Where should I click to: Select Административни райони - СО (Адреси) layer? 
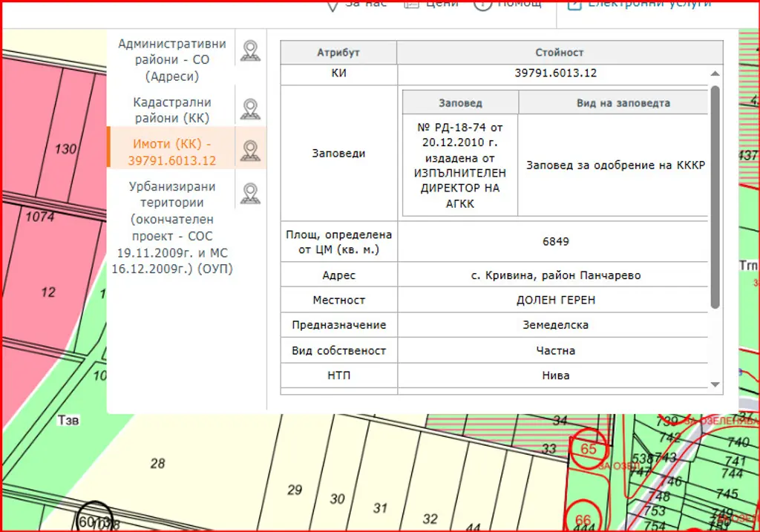tap(171, 60)
